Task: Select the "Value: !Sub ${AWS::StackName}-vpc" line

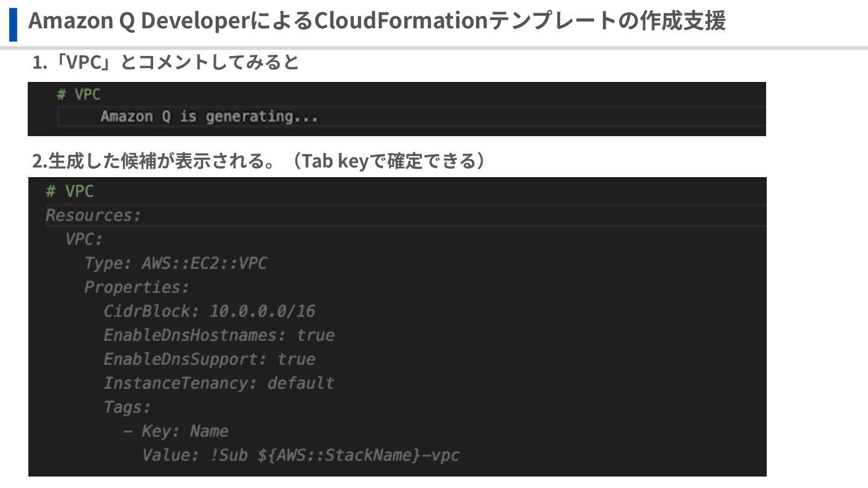Action: point(301,455)
